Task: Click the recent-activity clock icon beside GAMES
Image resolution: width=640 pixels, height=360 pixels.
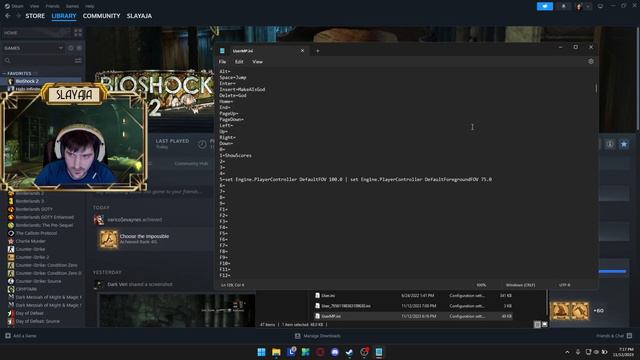Action: 71,48
